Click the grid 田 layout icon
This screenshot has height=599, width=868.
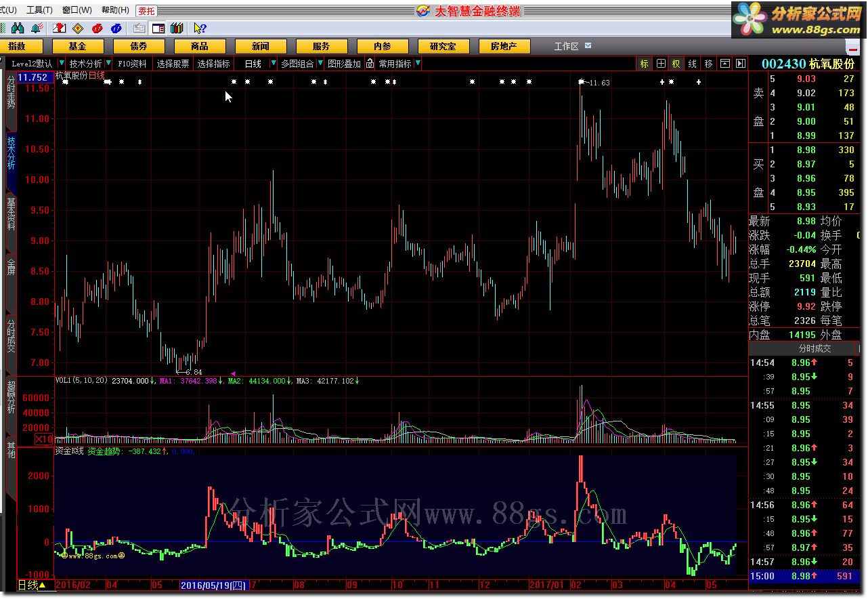click(661, 64)
